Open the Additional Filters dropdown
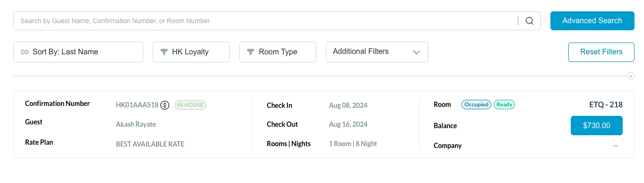Screen dimensions: 644x183 (x=377, y=52)
